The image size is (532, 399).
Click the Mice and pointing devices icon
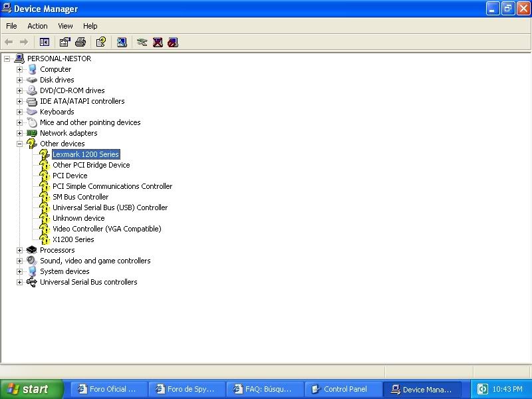[x=32, y=122]
